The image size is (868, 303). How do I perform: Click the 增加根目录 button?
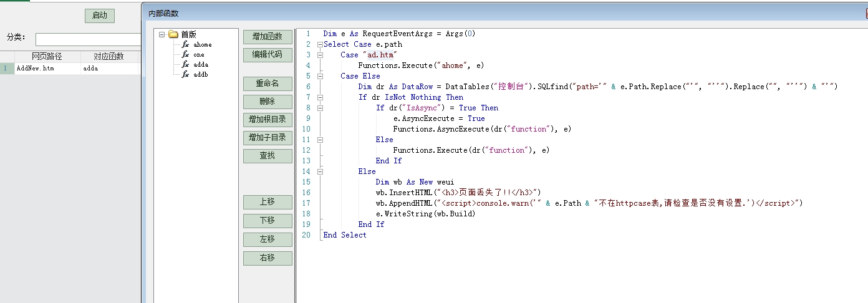pyautogui.click(x=268, y=120)
